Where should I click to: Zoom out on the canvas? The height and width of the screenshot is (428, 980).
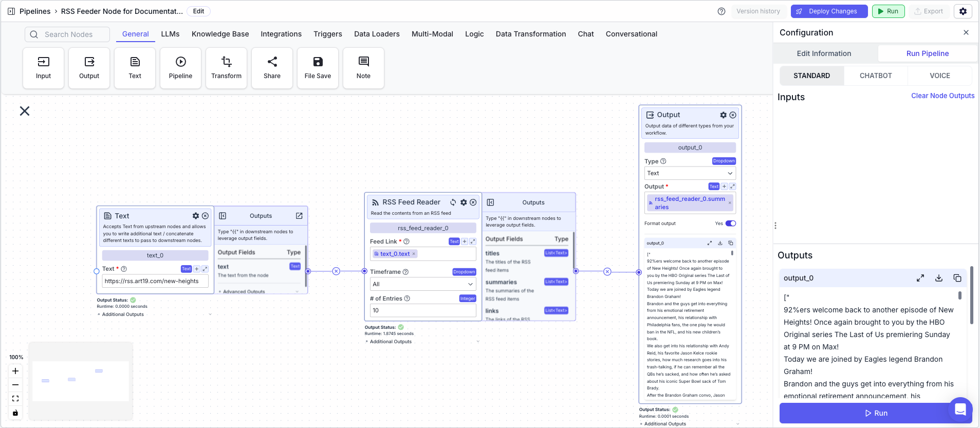point(15,385)
